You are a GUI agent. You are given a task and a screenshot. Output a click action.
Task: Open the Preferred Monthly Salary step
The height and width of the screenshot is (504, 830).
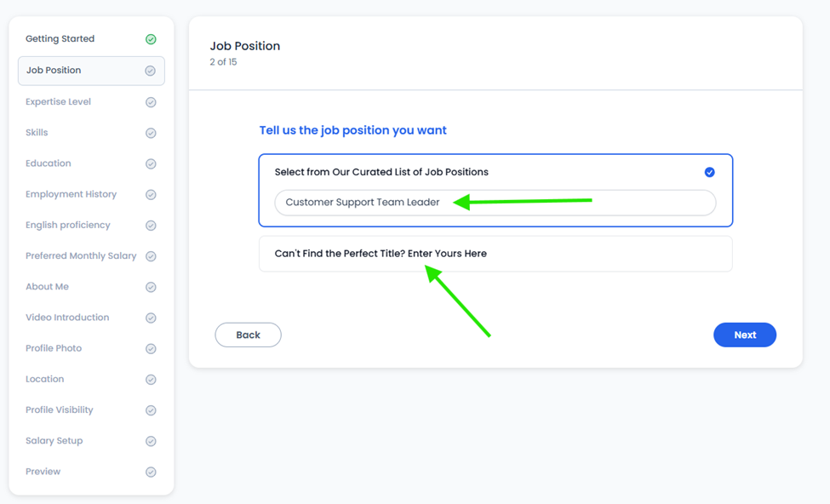(x=81, y=255)
